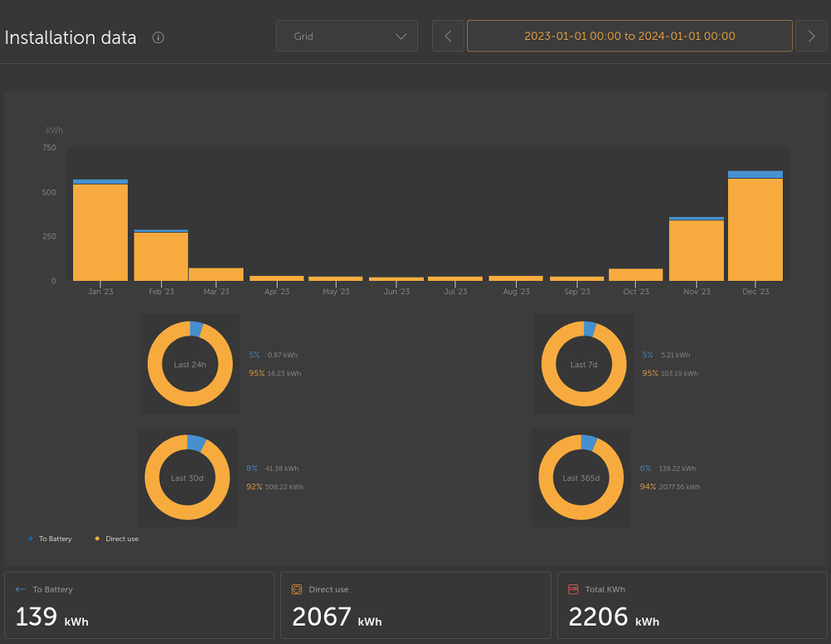
Task: Toggle the Direct use legend series
Action: click(x=117, y=538)
